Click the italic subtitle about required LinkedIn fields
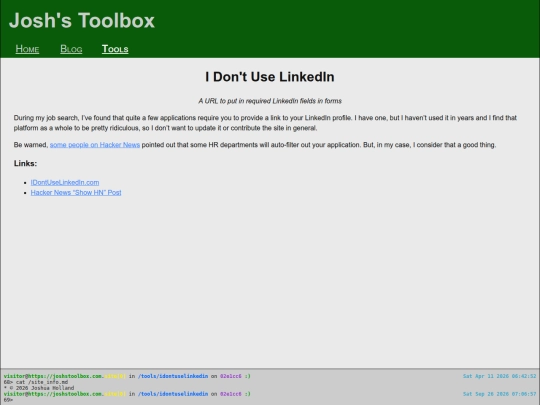The image size is (540, 405). [x=270, y=101]
